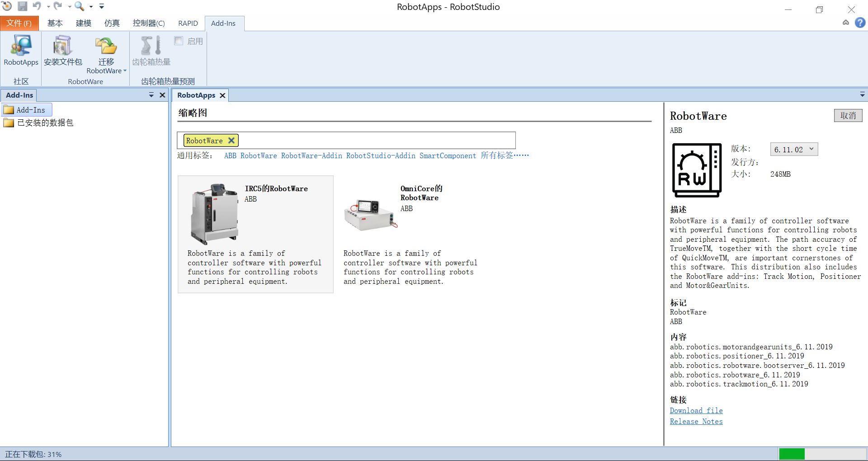868x461 pixels.
Task: Switch to the 建模 ribbon tab
Action: click(x=84, y=23)
